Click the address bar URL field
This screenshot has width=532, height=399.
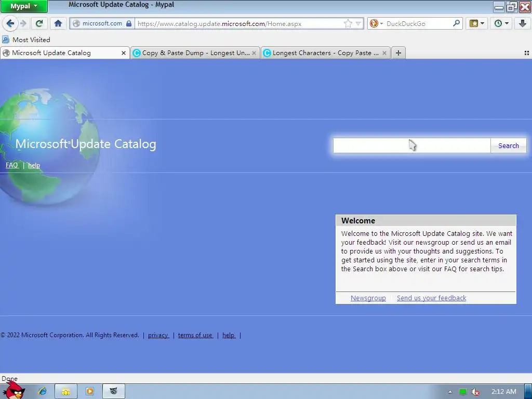tap(239, 24)
